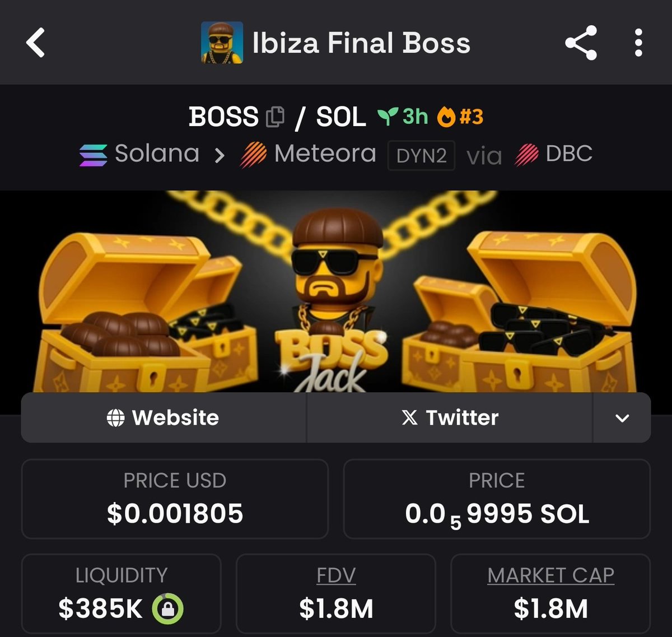
Task: Copy the BOSS token address icon
Action: tap(275, 117)
